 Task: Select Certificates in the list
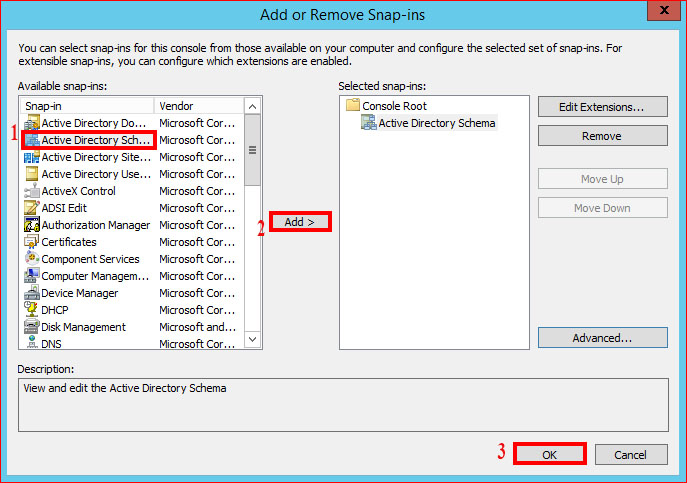click(x=69, y=242)
